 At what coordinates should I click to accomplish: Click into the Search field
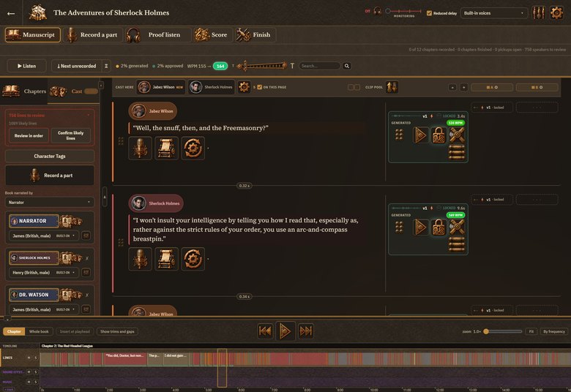click(320, 66)
